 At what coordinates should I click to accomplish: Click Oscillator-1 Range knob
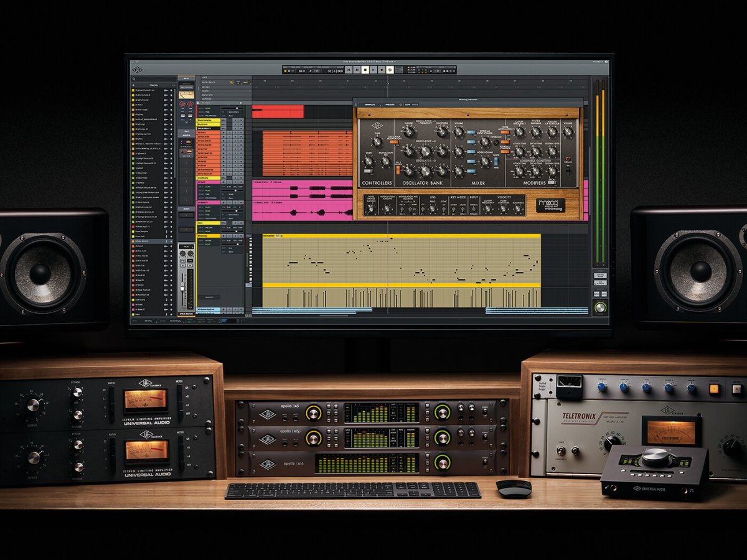(x=408, y=131)
